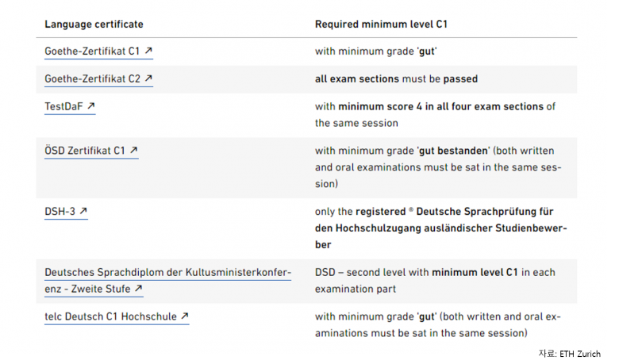Viewport: 619px width, 364px height.
Task: Click the arrow icon after telc Deutsch C1 Hochschule
Action: coord(185,316)
